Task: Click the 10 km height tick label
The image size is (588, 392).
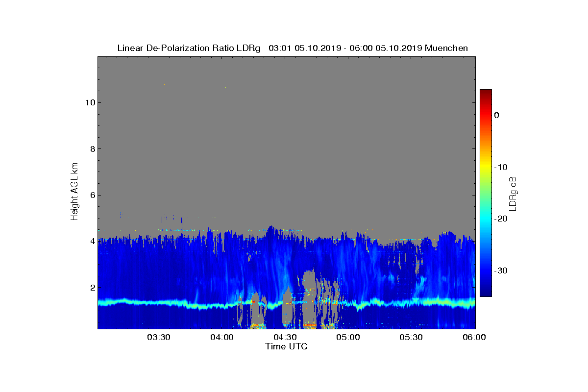Action: point(90,102)
